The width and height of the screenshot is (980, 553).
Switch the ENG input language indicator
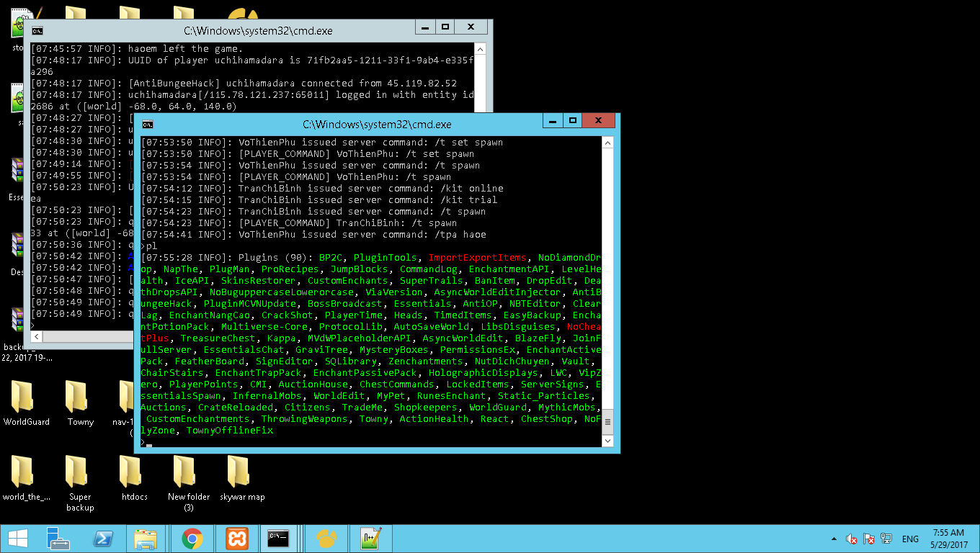910,539
